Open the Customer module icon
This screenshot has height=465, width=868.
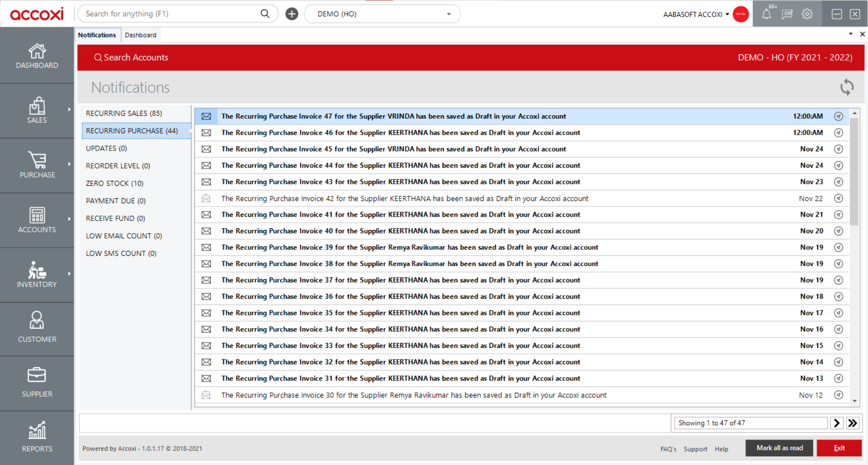(37, 320)
